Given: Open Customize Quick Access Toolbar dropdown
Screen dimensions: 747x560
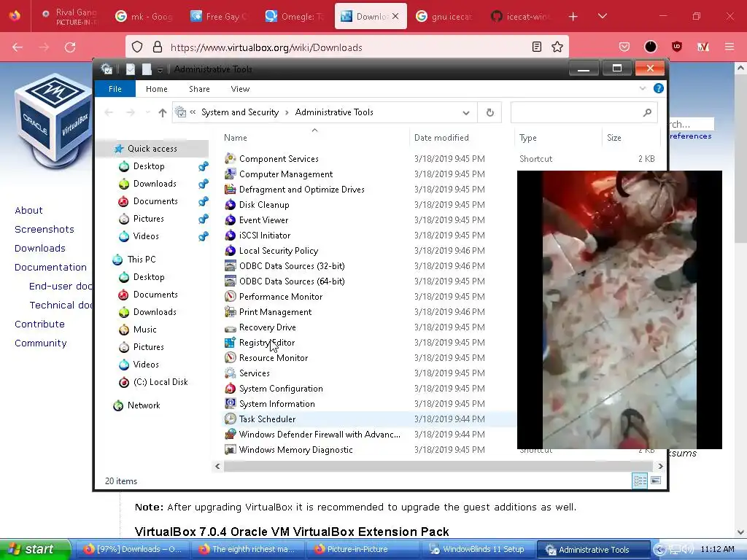Looking at the screenshot, I should (x=160, y=69).
